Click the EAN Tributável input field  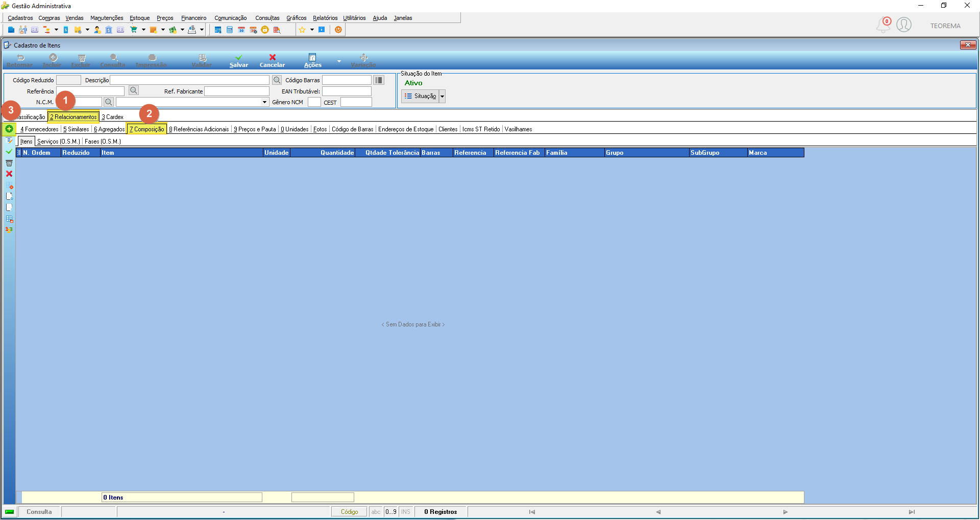(347, 91)
